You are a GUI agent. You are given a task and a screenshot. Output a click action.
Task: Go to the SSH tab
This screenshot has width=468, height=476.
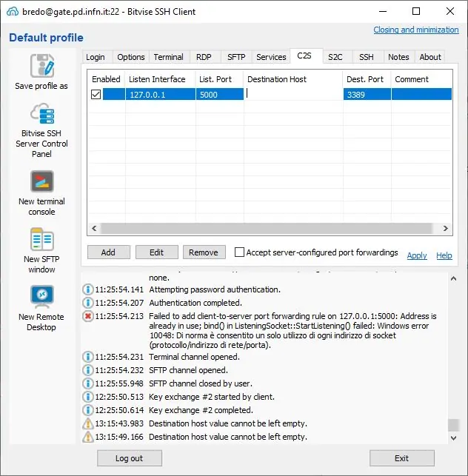click(x=367, y=57)
